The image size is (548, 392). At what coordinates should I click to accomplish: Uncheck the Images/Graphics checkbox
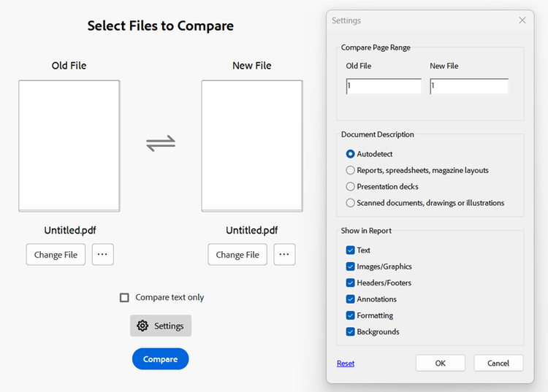[351, 266]
